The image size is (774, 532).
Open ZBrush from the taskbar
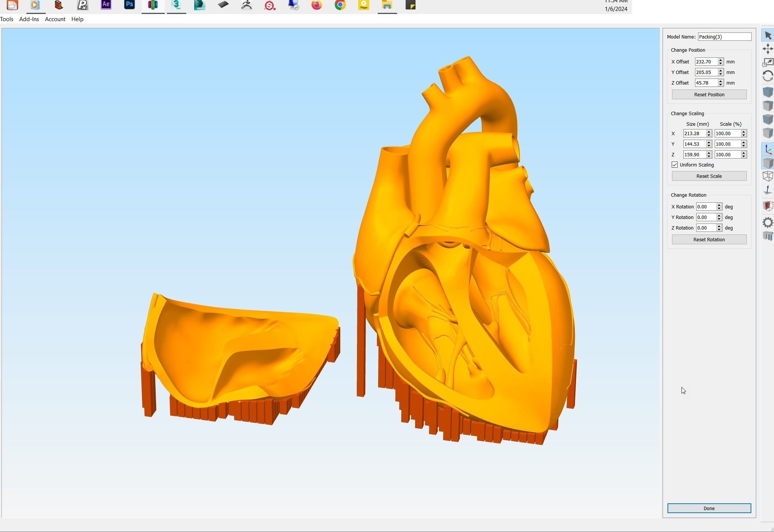pos(247,5)
